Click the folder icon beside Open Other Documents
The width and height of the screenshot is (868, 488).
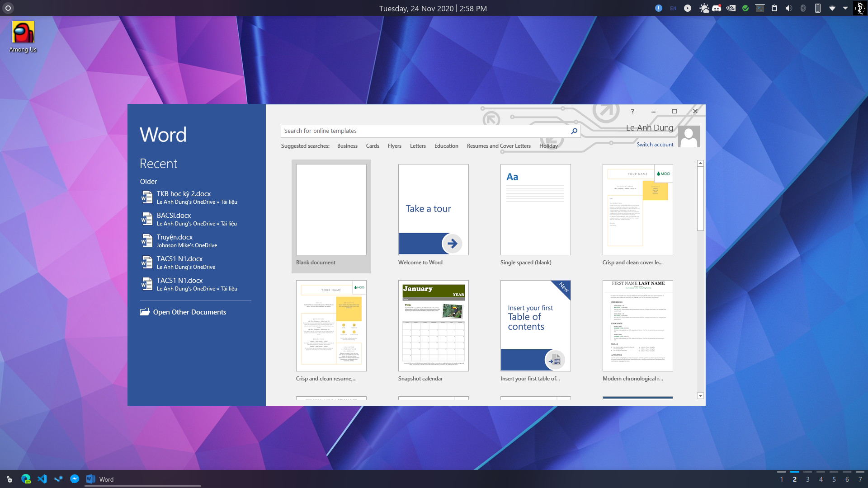pos(145,312)
